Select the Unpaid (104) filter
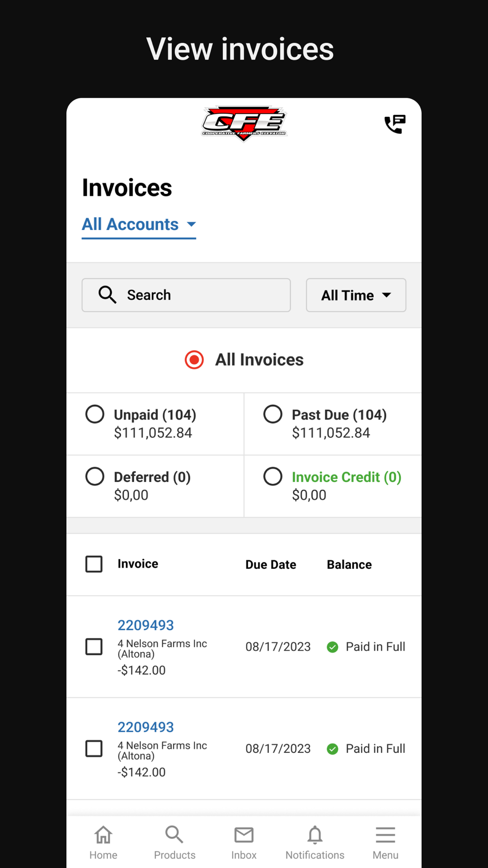This screenshot has width=488, height=868. (95, 414)
